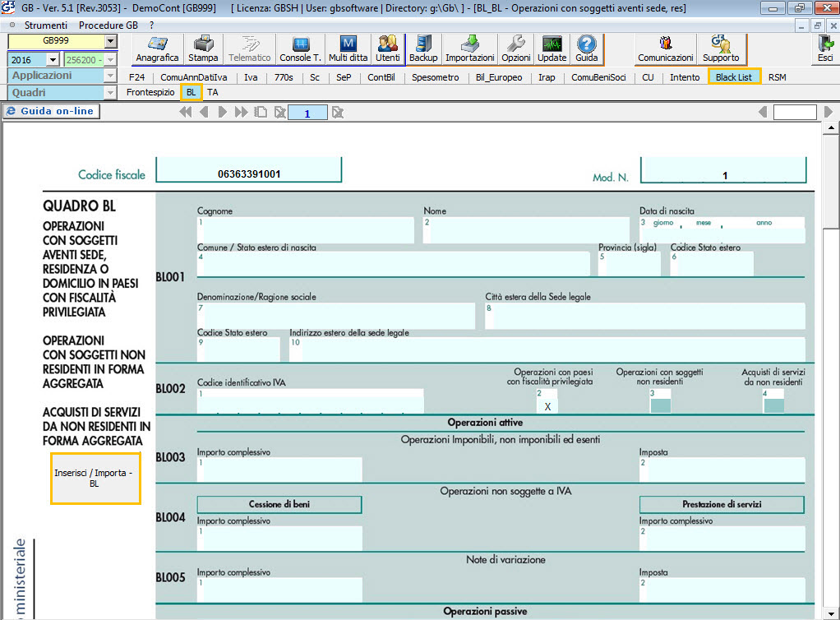
Task: Click the Codice identificativo IVA field
Action: 310,400
